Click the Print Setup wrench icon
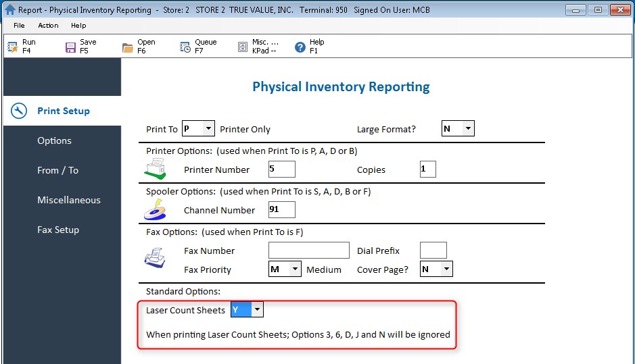The width and height of the screenshot is (635, 364). pos(19,111)
